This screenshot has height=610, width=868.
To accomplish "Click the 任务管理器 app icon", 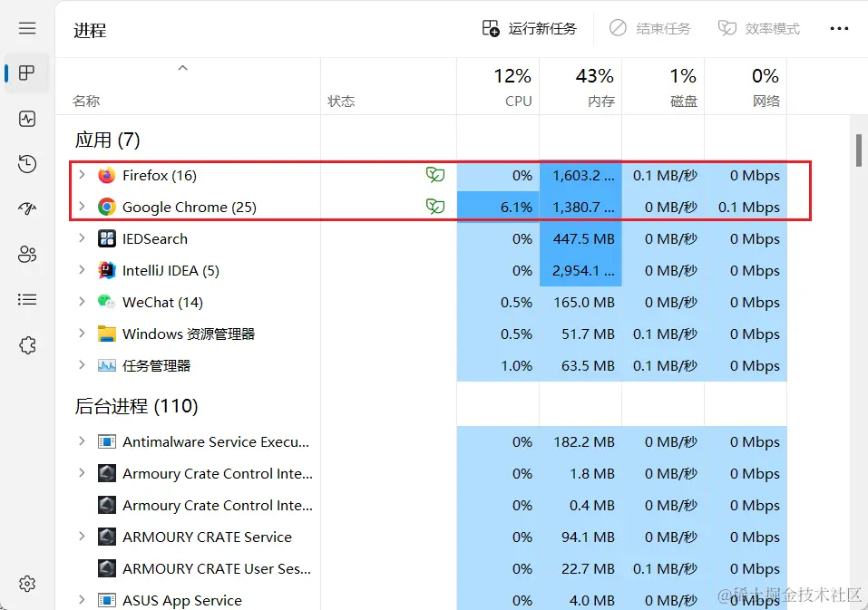I will (107, 365).
